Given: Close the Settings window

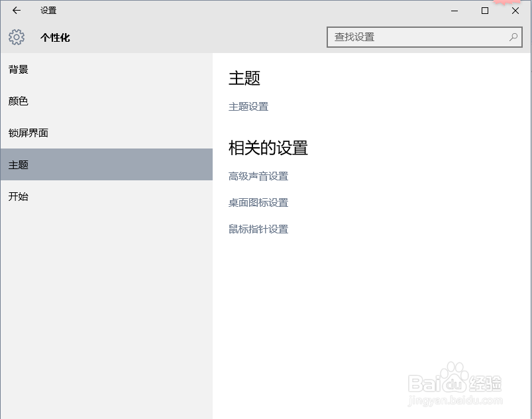Looking at the screenshot, I should click(x=515, y=11).
